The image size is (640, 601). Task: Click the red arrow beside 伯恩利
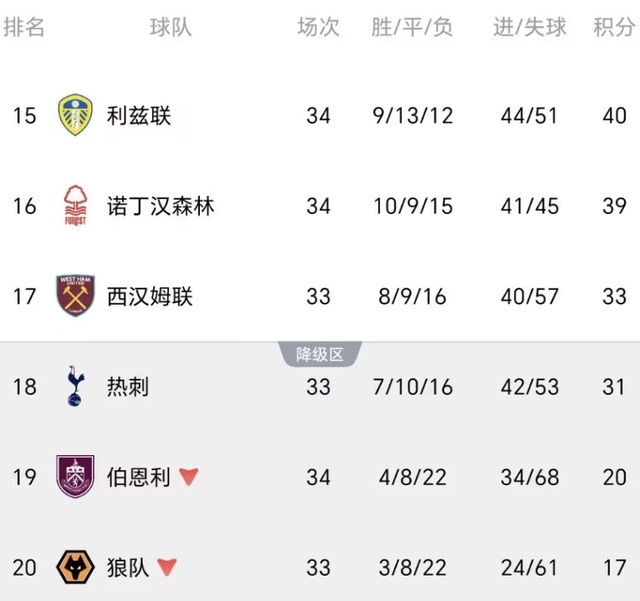click(x=188, y=477)
